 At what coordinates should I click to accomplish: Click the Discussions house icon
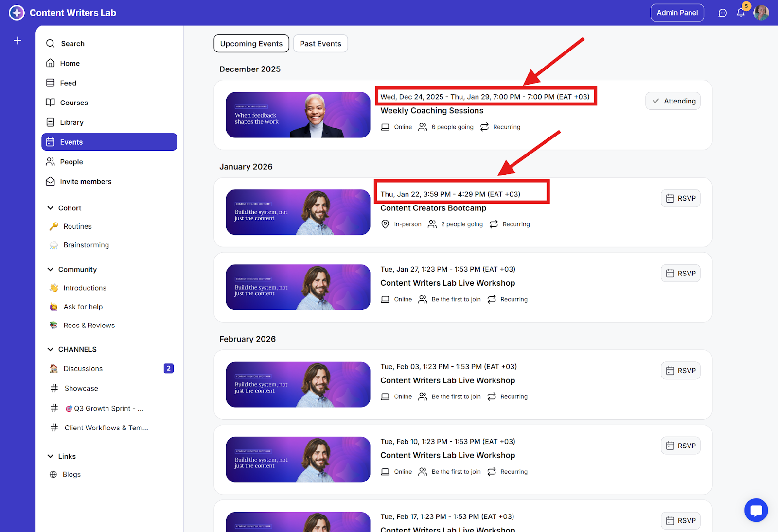tap(53, 369)
